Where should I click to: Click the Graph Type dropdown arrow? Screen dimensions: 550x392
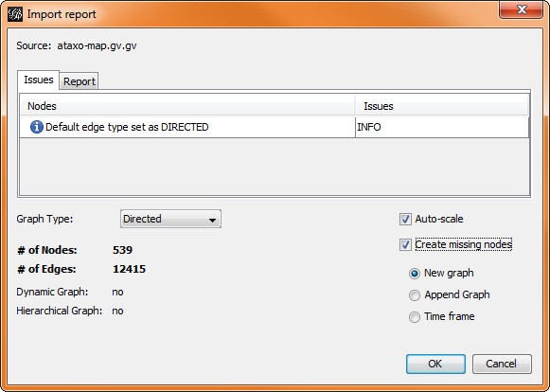coord(212,221)
